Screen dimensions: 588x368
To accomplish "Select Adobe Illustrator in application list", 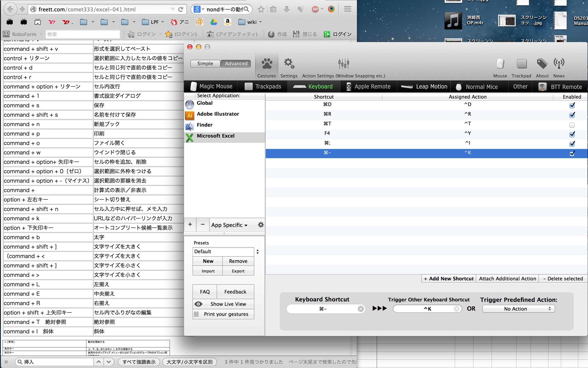I will click(217, 114).
